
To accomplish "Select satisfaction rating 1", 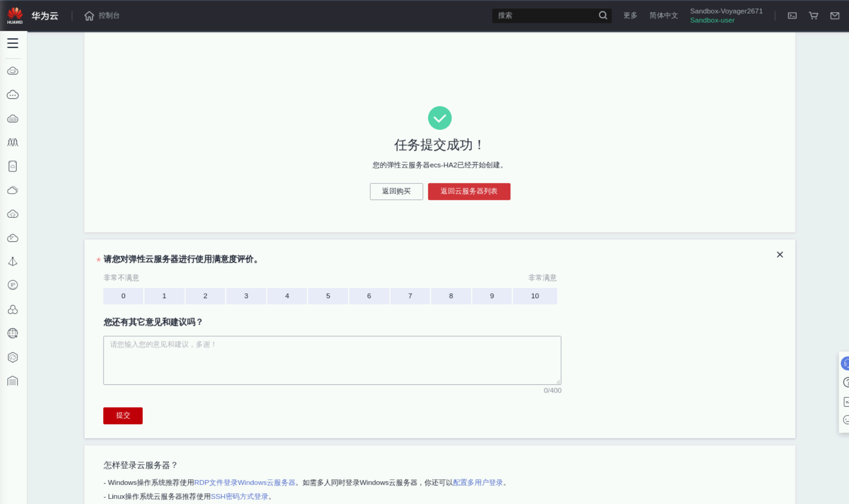I will click(164, 296).
